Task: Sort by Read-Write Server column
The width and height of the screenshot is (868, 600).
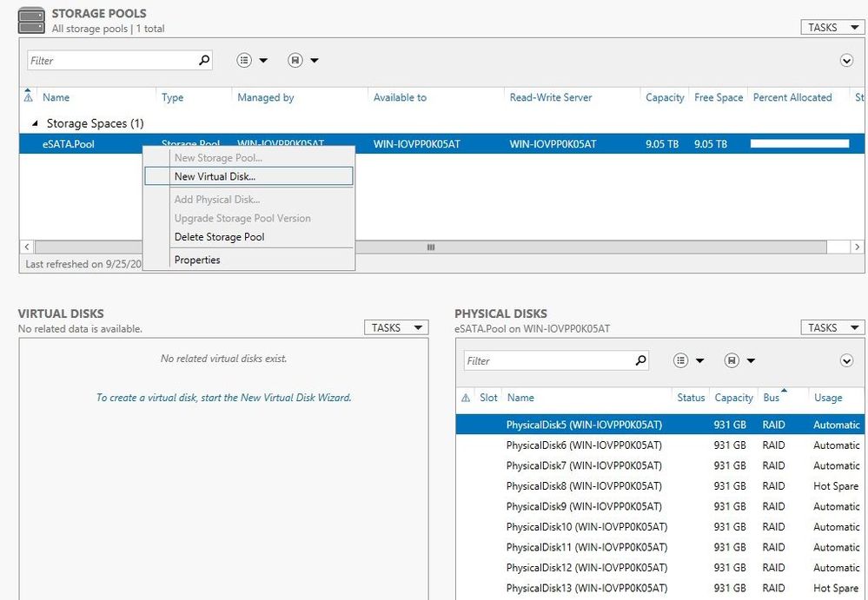Action: pyautogui.click(x=551, y=97)
